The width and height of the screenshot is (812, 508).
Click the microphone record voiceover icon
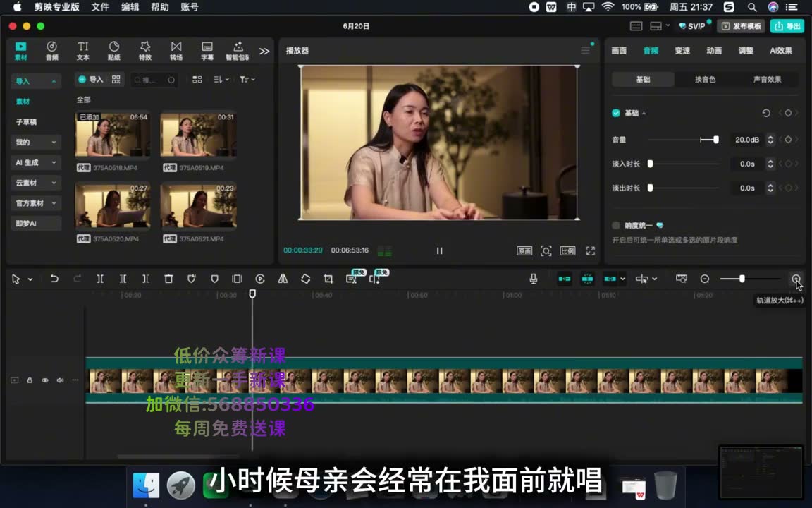pyautogui.click(x=534, y=279)
